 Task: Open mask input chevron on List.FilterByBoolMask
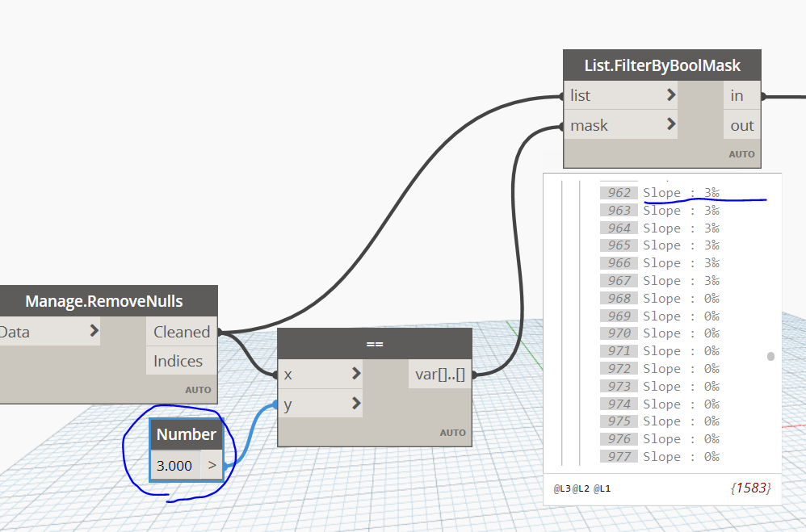671,124
